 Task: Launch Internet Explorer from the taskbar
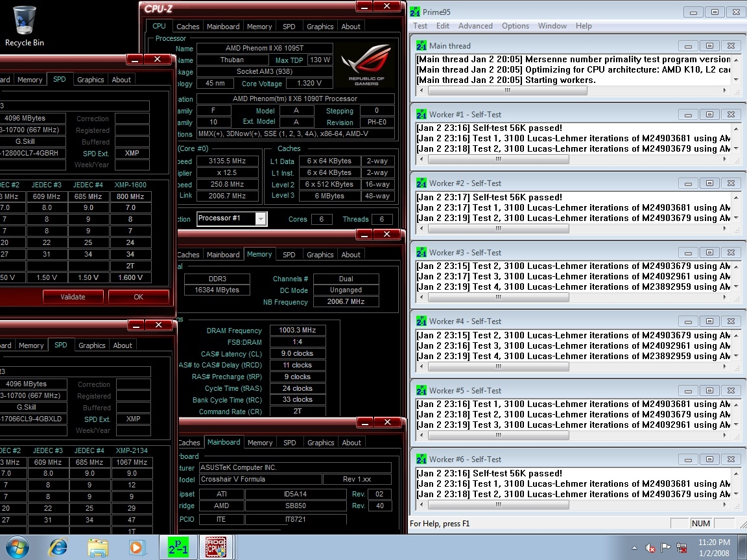click(58, 548)
